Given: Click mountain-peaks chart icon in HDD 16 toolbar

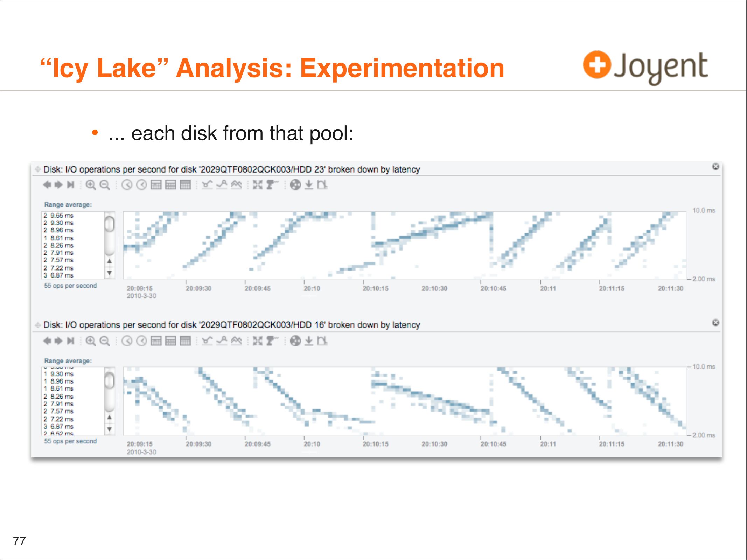Looking at the screenshot, I should pyautogui.click(x=237, y=341).
